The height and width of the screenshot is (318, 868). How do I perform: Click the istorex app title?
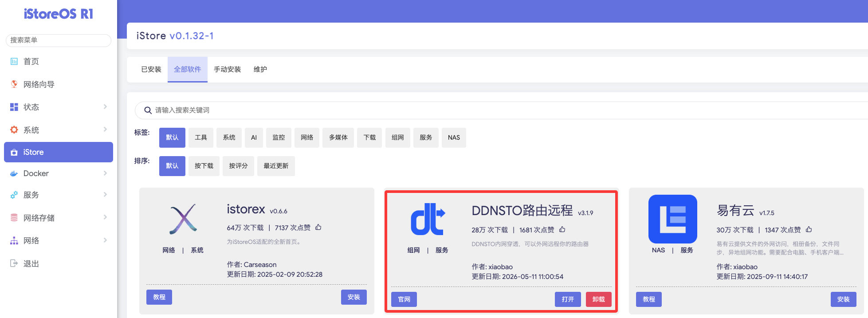246,209
